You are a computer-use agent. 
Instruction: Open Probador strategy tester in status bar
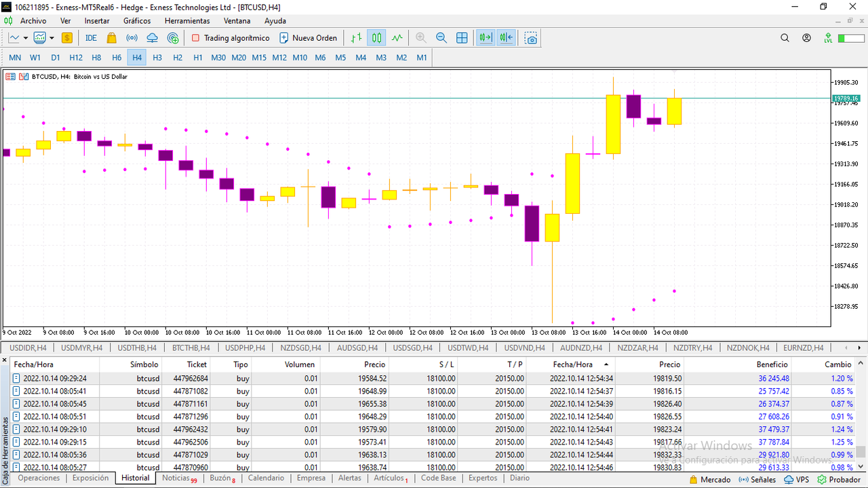839,479
